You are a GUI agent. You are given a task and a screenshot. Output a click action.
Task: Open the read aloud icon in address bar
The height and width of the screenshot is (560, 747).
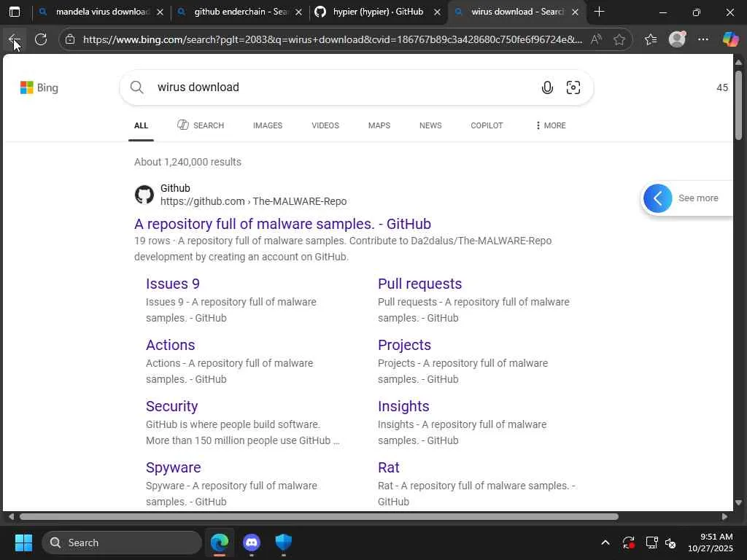[595, 39]
